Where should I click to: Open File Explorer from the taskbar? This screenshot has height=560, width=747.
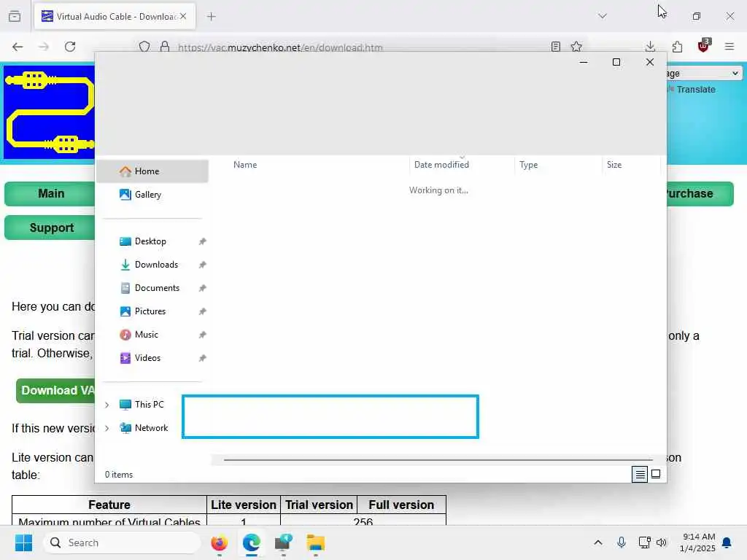click(x=315, y=542)
